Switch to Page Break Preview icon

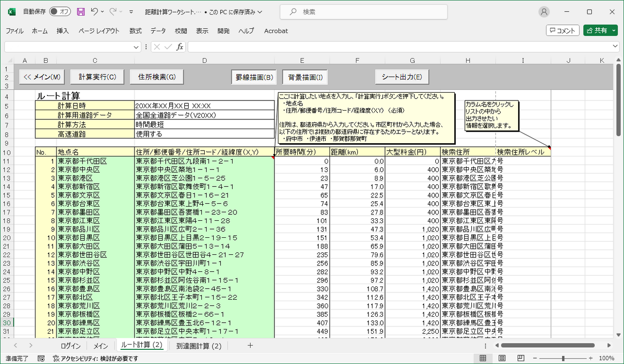click(521, 358)
